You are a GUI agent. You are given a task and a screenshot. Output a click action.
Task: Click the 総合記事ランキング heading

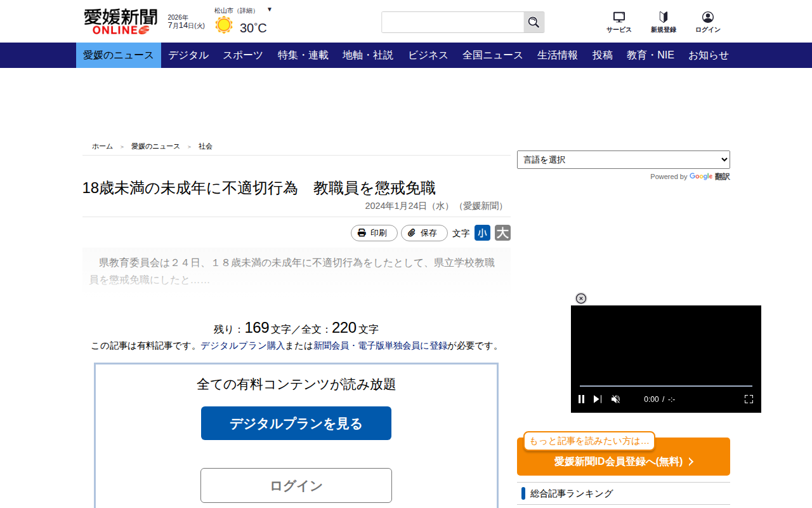pos(572,493)
